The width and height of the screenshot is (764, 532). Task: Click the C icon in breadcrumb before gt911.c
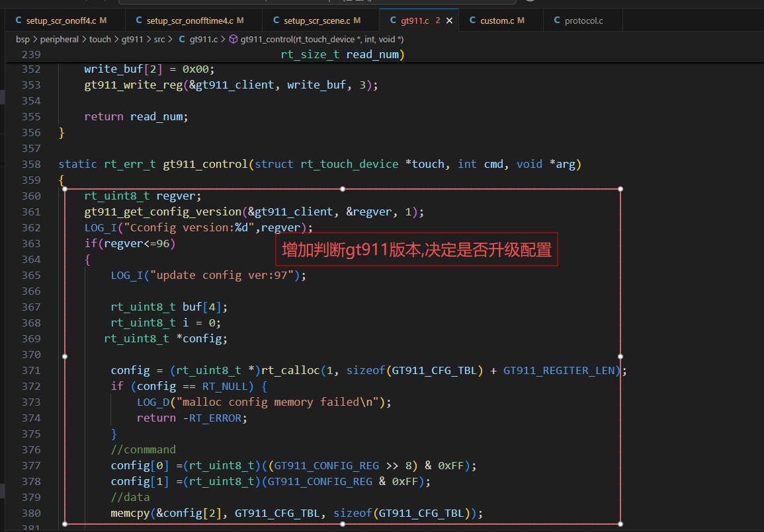182,39
